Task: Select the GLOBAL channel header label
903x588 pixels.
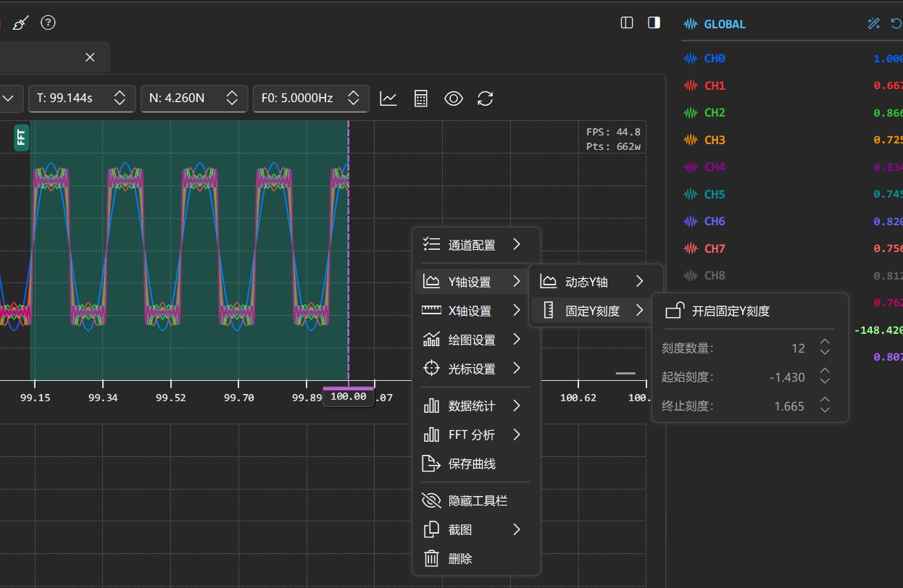Action: [x=725, y=24]
